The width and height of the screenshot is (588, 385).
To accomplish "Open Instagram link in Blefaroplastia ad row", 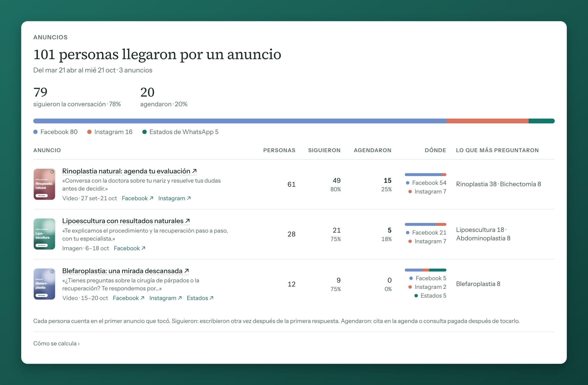I will [x=166, y=298].
